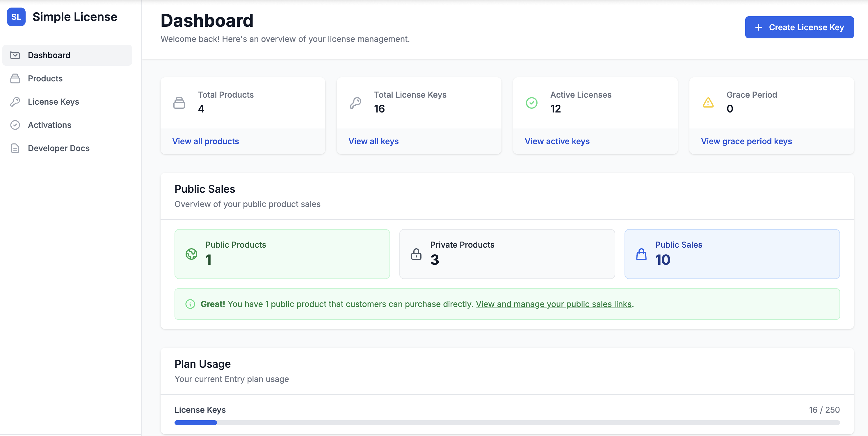Screen dimensions: 868x436
Task: Open the License Keys section from sidebar
Action: click(53, 101)
